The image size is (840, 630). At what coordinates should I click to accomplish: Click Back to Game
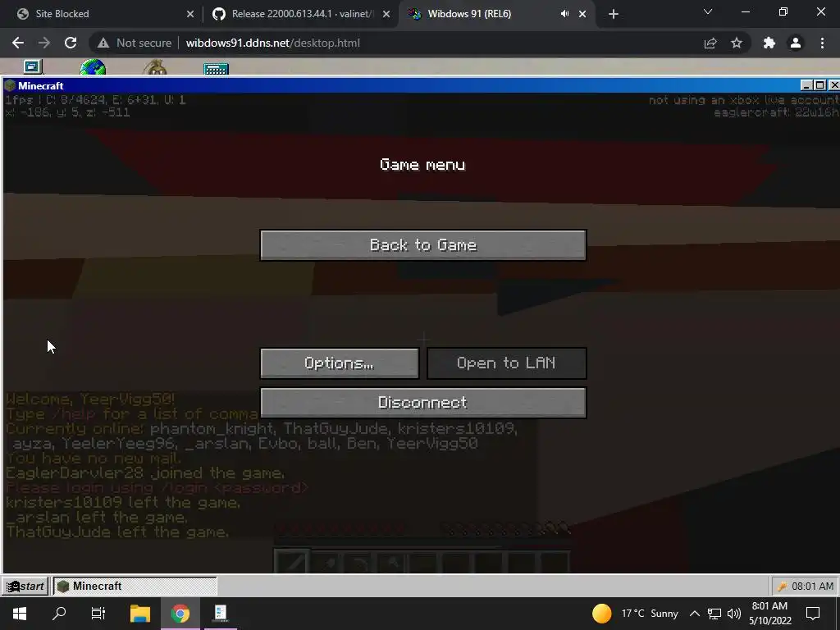423,245
